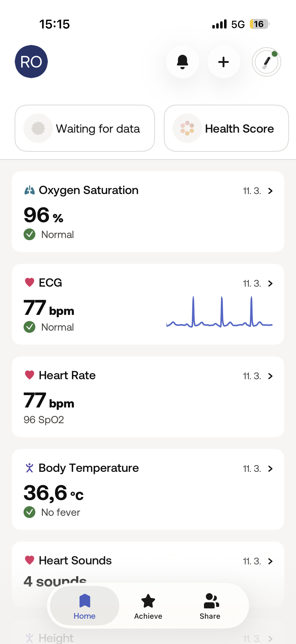Tap the heart icon beside Heart Sounds
The width and height of the screenshot is (296, 644).
29,560
